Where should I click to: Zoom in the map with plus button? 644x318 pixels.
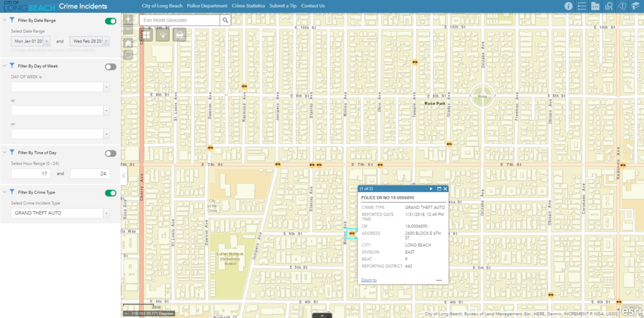[x=128, y=19]
